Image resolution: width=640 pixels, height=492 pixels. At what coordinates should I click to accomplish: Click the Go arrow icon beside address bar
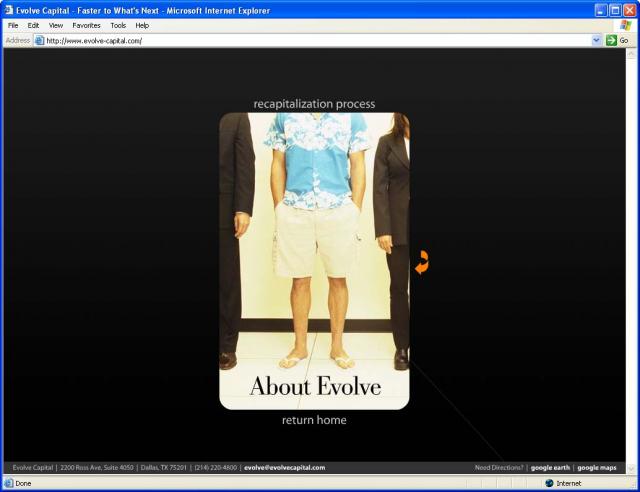(611, 40)
